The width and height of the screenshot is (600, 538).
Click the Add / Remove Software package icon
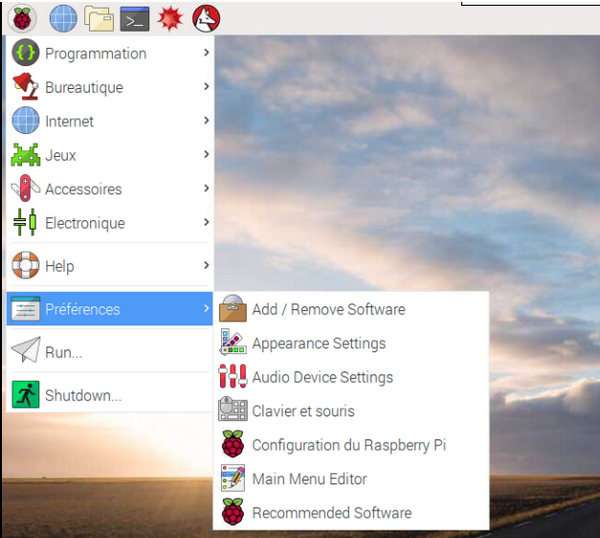[233, 308]
